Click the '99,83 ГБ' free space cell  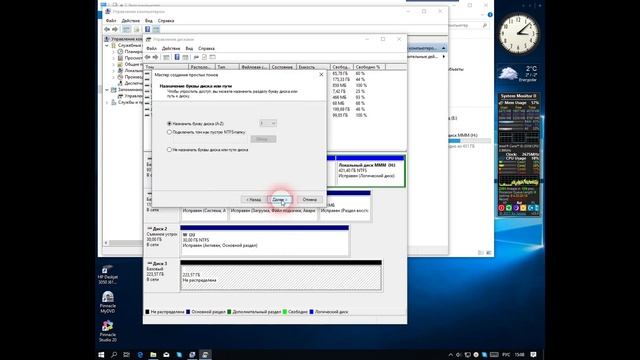[x=340, y=116]
